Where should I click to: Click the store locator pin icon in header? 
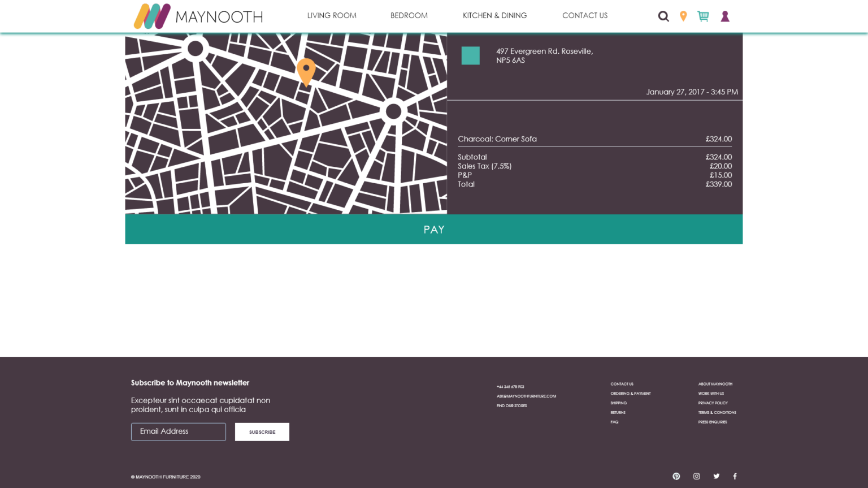[x=683, y=16]
